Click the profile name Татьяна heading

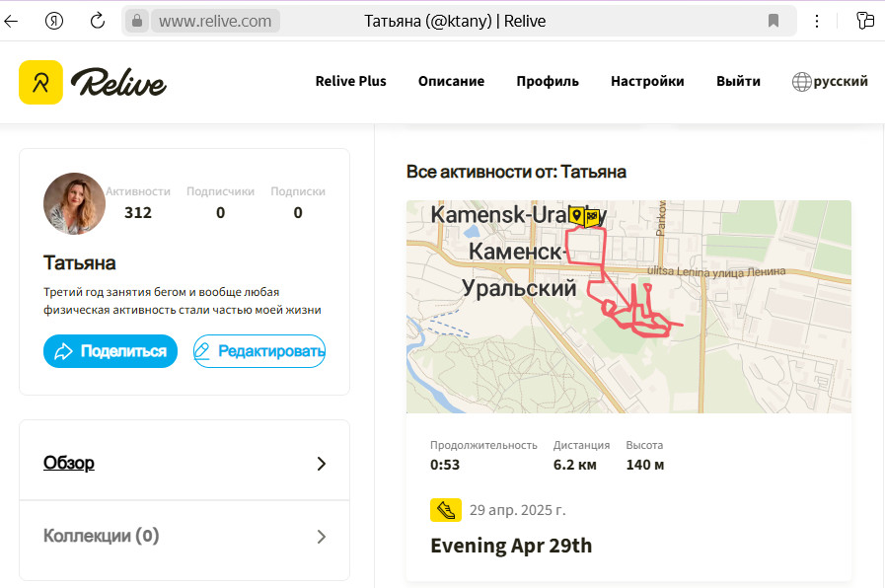point(80,263)
